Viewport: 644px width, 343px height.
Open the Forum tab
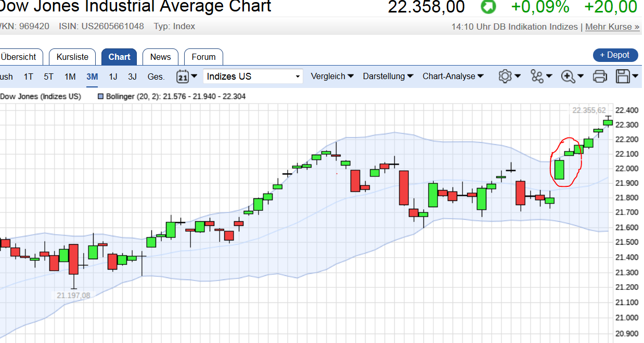[x=203, y=57]
